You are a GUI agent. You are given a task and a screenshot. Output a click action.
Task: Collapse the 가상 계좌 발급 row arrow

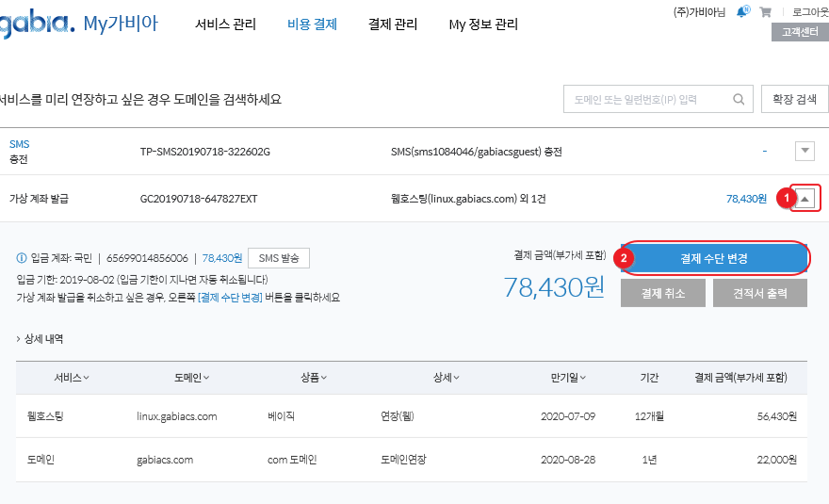coord(805,199)
